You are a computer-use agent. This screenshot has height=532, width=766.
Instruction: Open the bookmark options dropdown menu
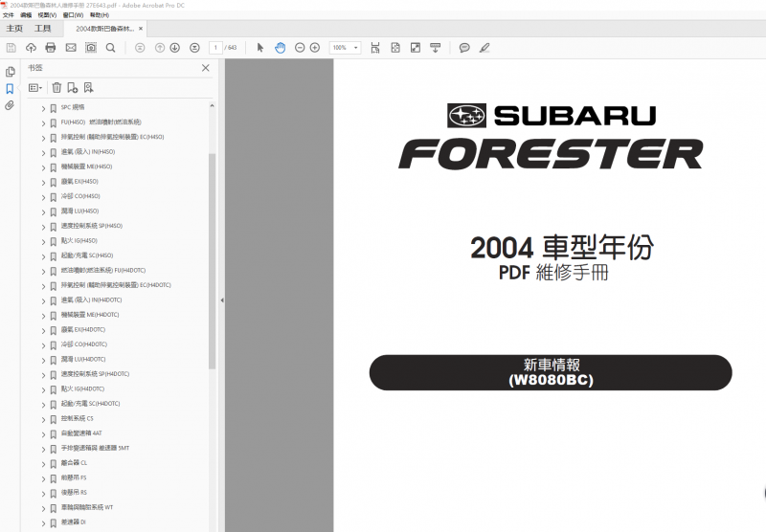point(35,88)
